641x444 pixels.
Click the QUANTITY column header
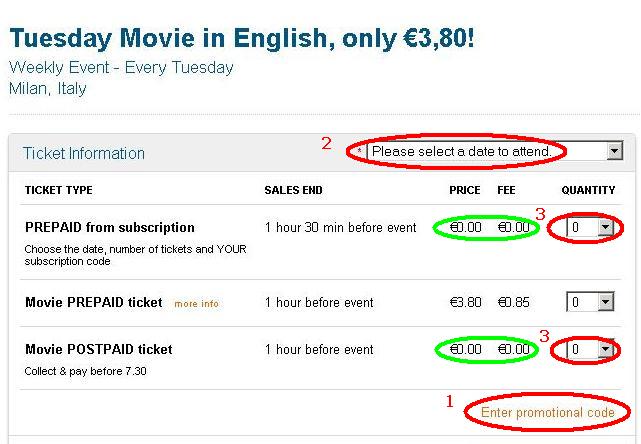588,190
